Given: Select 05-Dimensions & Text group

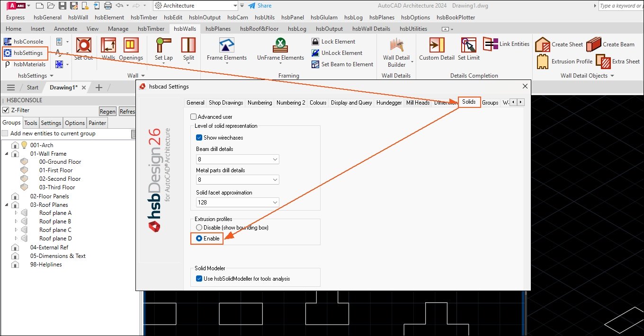Looking at the screenshot, I should point(58,256).
